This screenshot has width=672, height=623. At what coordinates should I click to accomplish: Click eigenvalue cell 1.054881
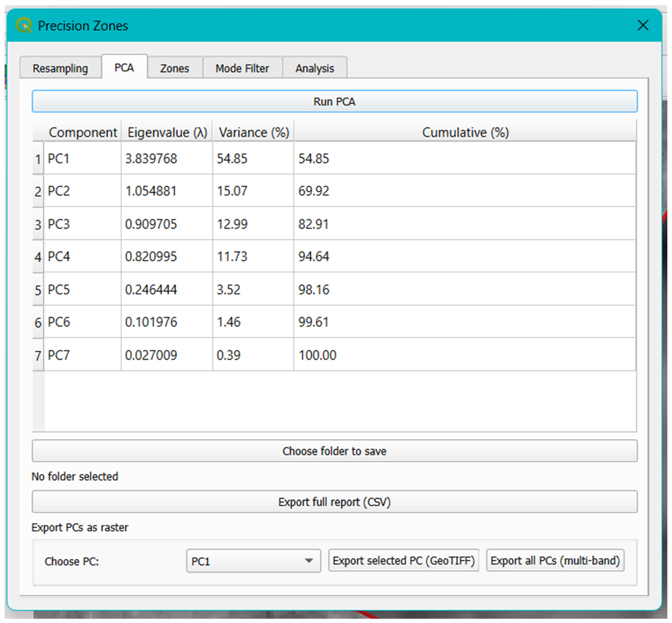(x=166, y=191)
